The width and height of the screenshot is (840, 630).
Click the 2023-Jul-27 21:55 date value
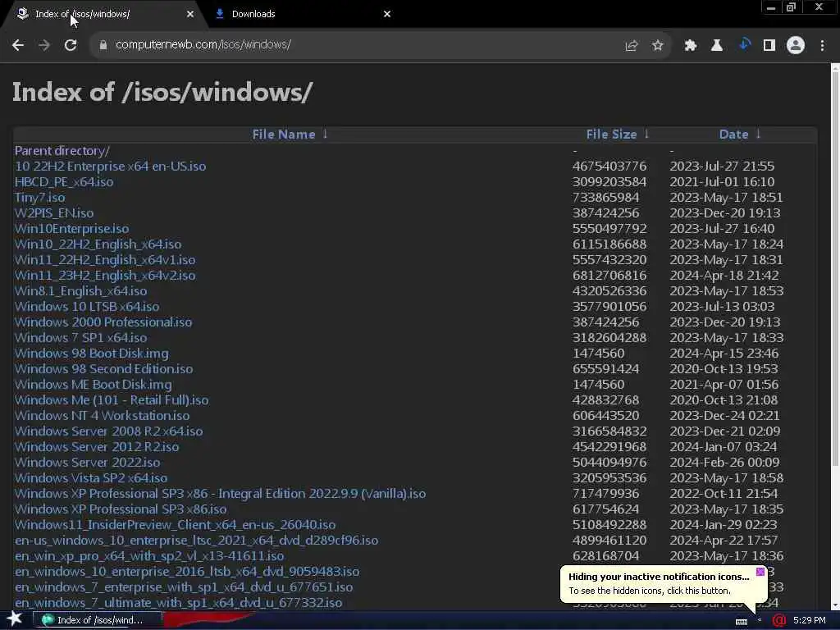[722, 166]
